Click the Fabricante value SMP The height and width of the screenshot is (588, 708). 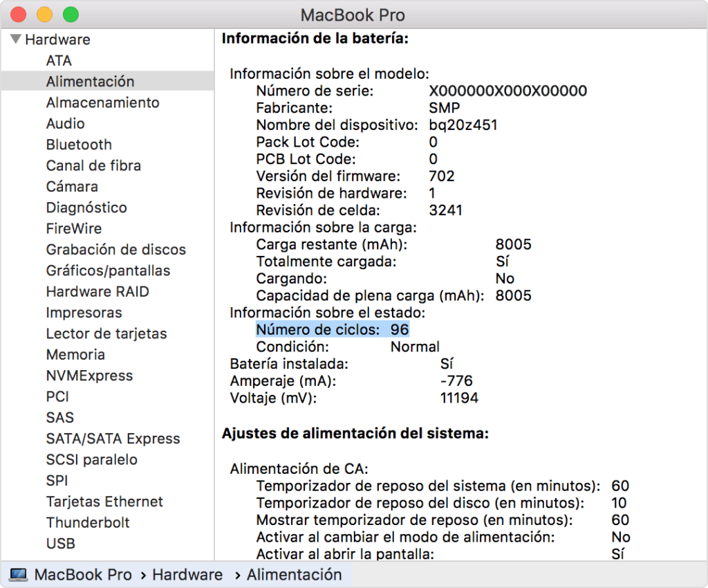[445, 108]
